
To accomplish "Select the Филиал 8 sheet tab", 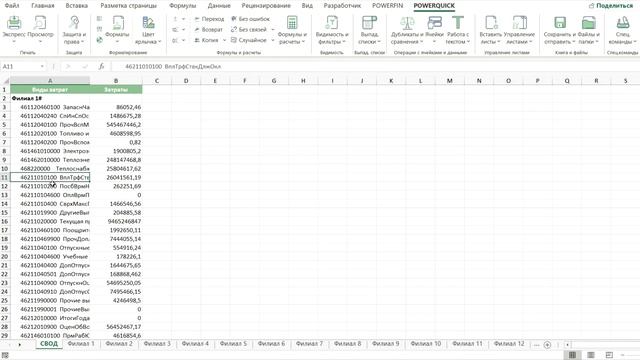I will (347, 344).
